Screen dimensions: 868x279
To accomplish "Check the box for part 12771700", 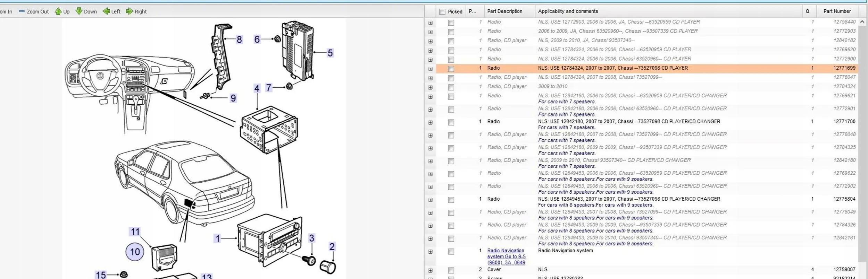I will (451, 122).
